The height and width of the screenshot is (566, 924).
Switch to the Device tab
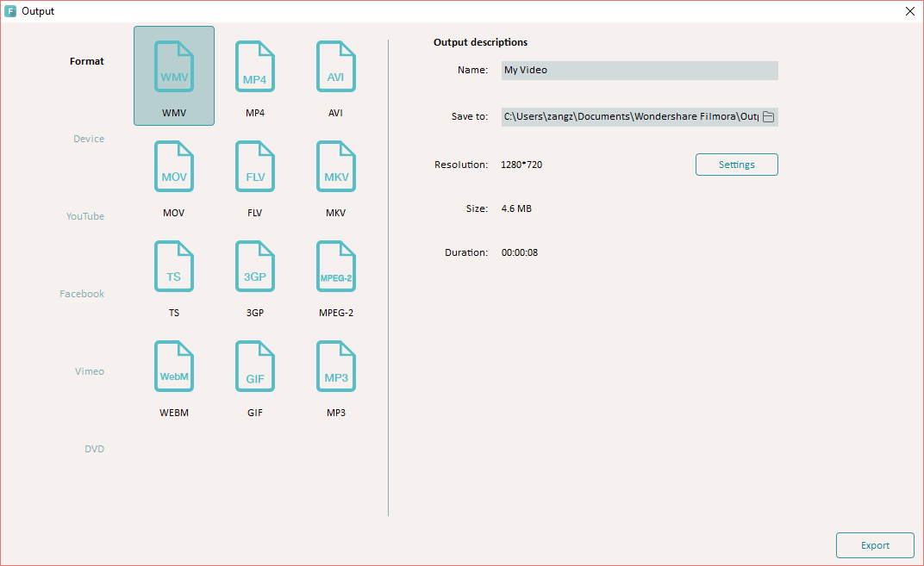coord(89,139)
